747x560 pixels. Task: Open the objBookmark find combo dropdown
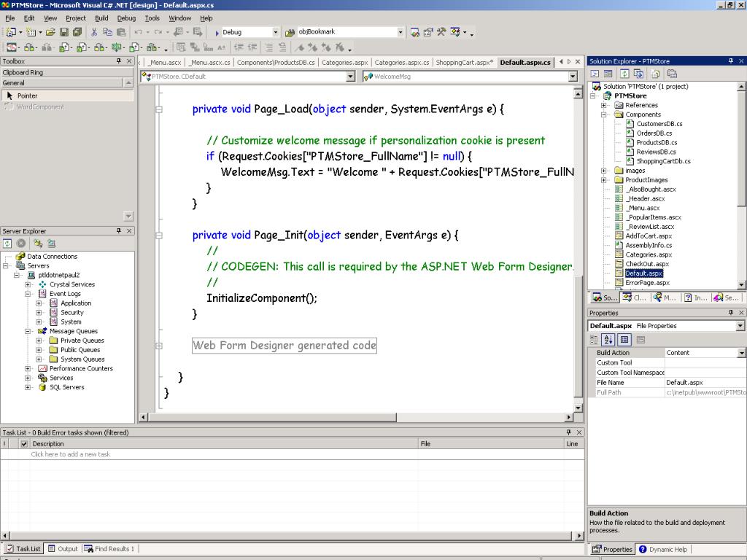pyautogui.click(x=400, y=32)
